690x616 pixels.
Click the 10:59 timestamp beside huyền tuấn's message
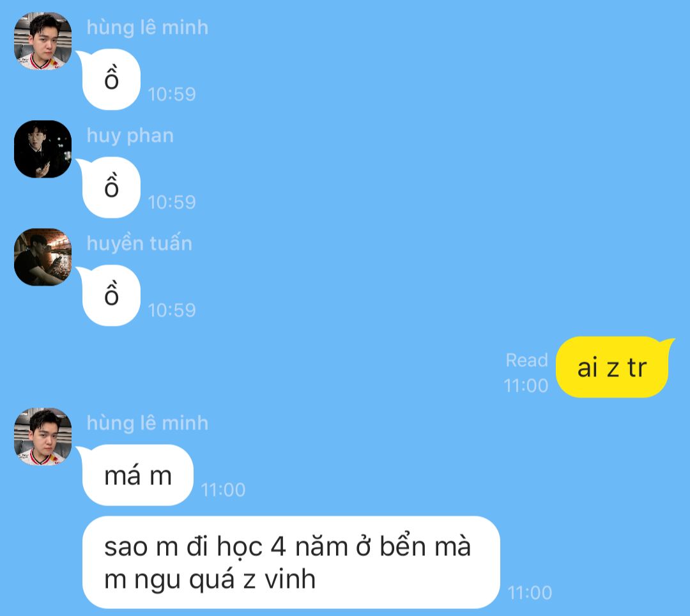(x=172, y=310)
